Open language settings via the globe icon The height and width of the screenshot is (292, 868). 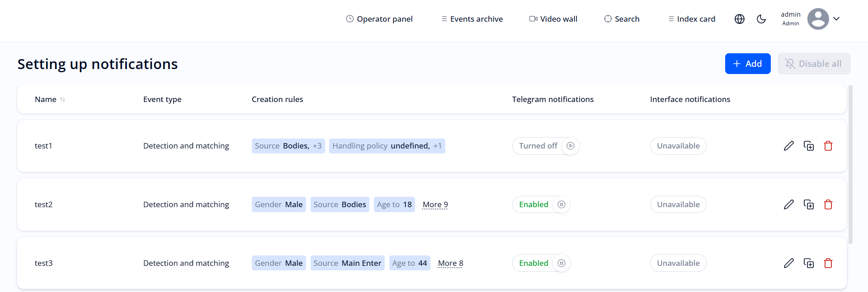[739, 19]
